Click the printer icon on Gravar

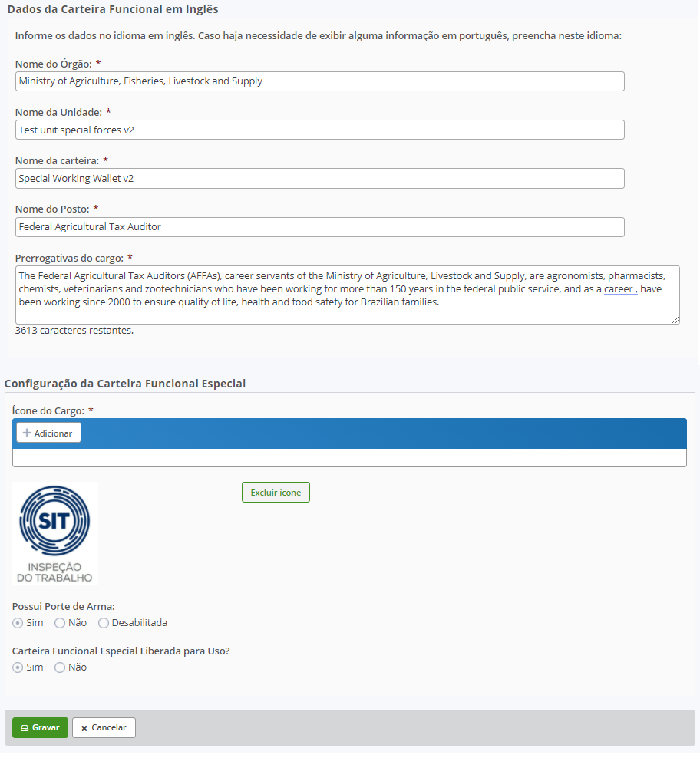(x=24, y=728)
